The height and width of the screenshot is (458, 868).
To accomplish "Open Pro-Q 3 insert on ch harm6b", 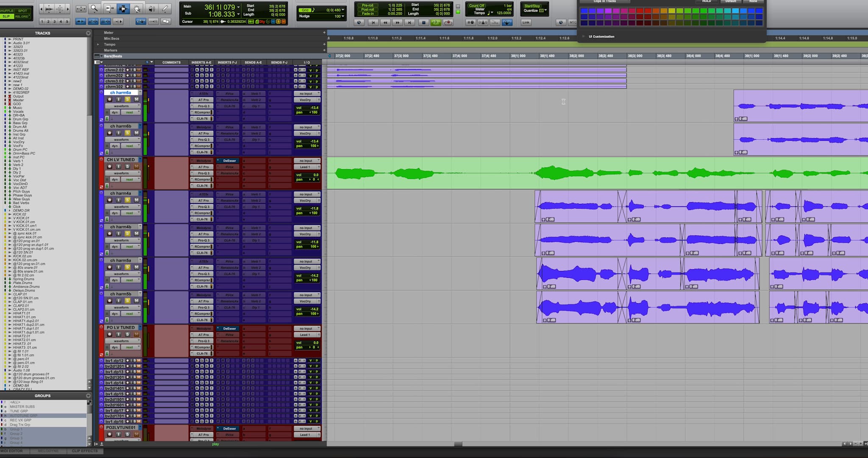I will pos(203,140).
